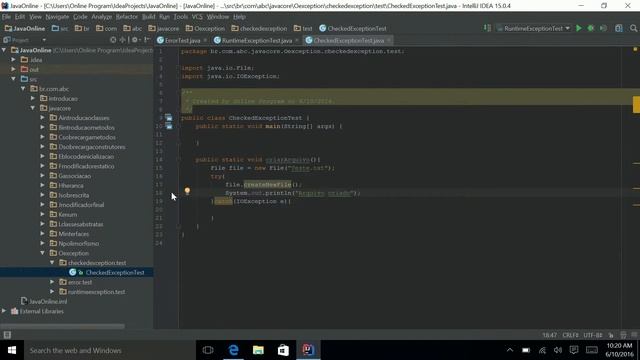Click CheckedExceptionTest breadcrumb in navigation bar
Viewport: 640px width, 360px height.
[353, 29]
